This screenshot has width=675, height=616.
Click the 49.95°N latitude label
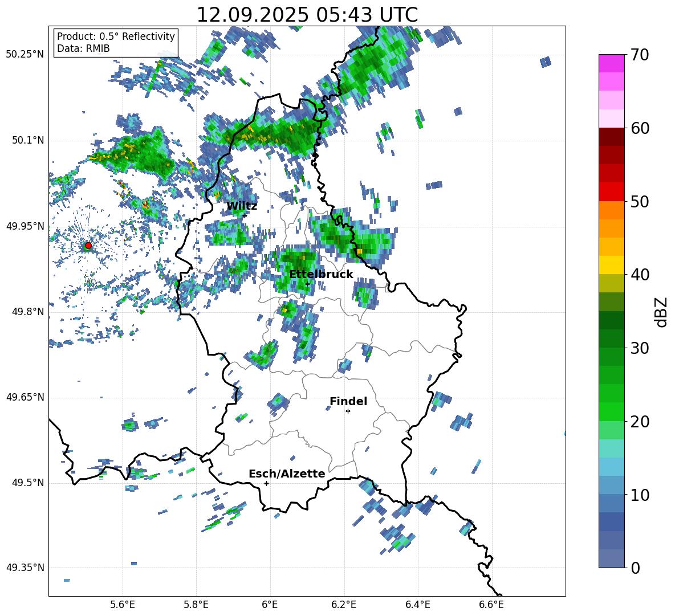tap(25, 226)
